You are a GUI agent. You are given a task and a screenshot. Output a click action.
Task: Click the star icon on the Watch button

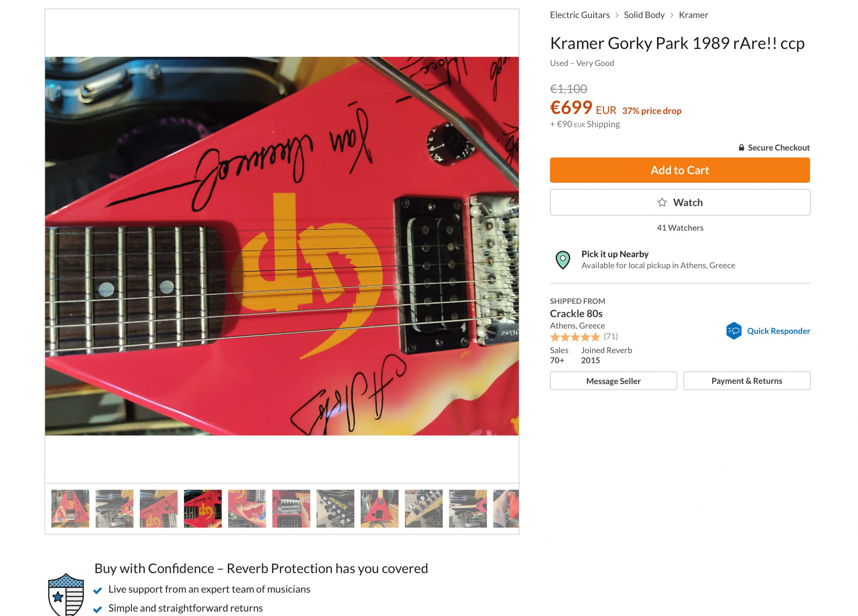click(x=662, y=202)
